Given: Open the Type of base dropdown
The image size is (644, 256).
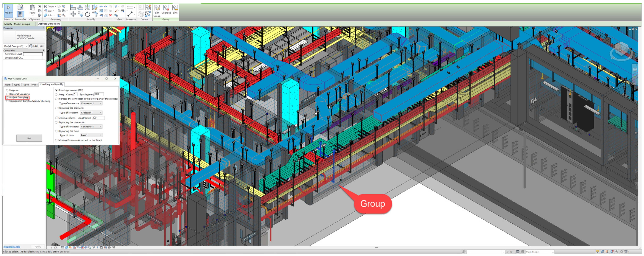Looking at the screenshot, I should (x=91, y=135).
